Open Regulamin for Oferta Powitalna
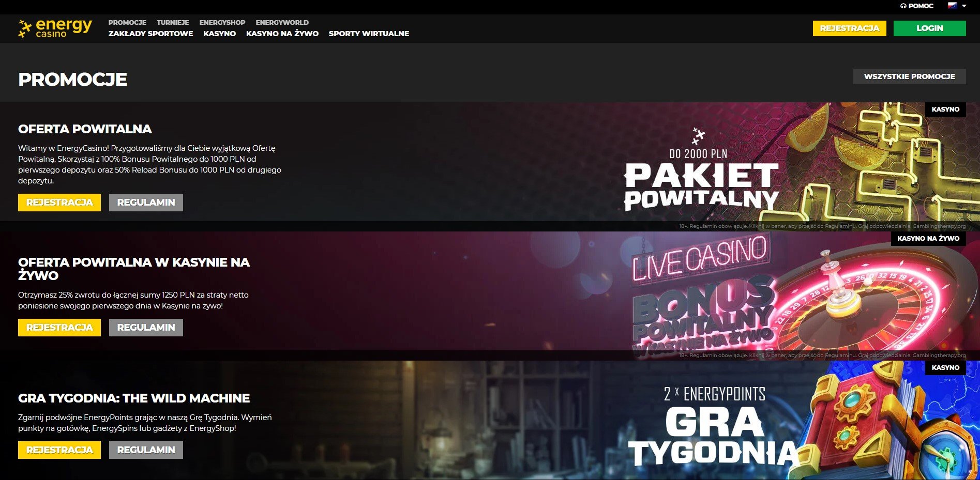Image resolution: width=980 pixels, height=480 pixels. (146, 203)
